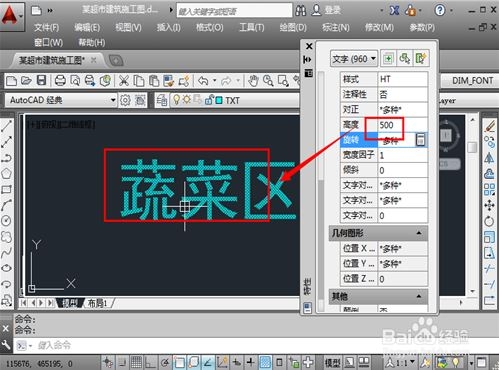Click the Properties panel vertical scrollbar

pos(321,192)
